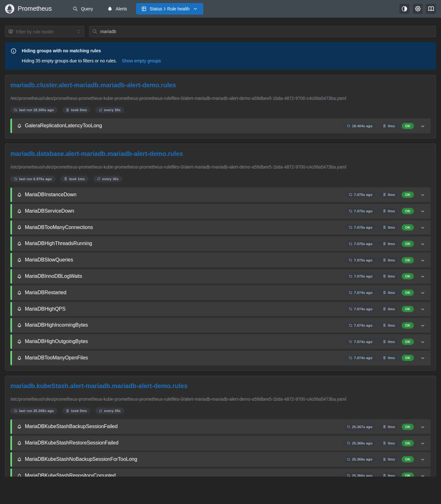Go to the Alerts page
The image size is (441, 504).
tap(117, 9)
